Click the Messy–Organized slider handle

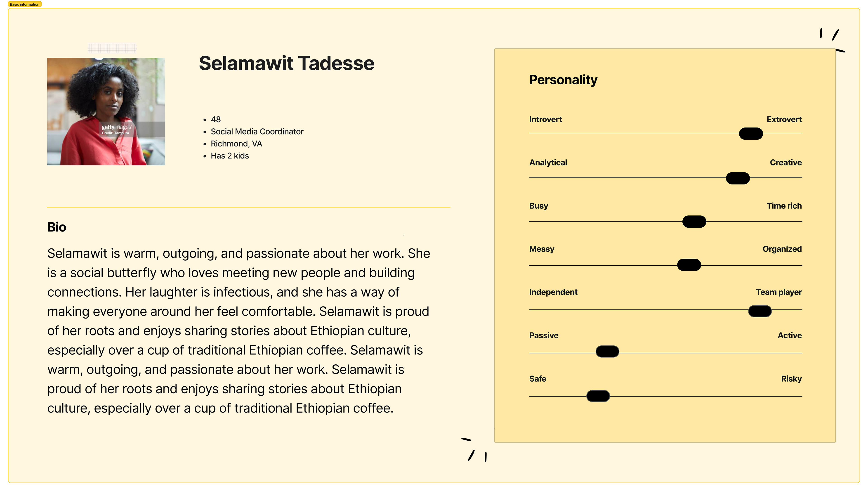689,265
